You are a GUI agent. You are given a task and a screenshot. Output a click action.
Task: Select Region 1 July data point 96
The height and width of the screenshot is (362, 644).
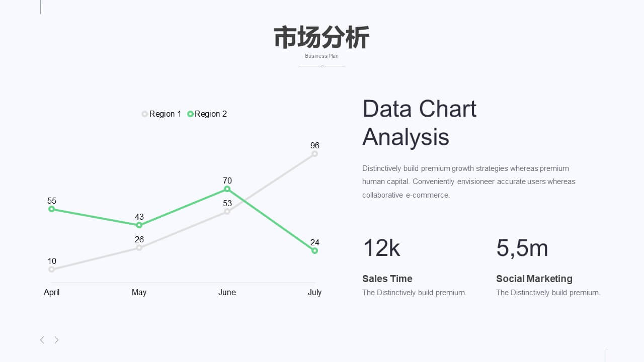pyautogui.click(x=314, y=154)
